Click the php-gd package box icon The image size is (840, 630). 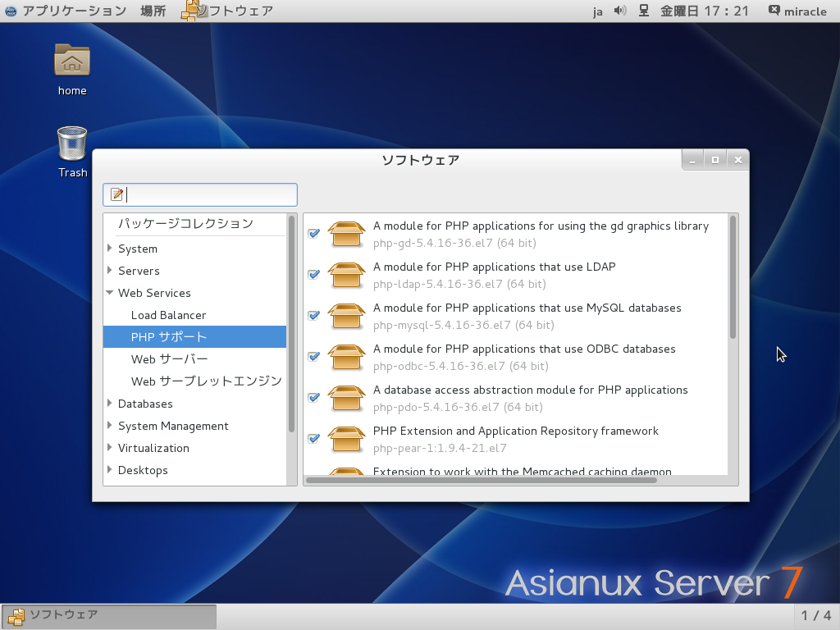346,234
